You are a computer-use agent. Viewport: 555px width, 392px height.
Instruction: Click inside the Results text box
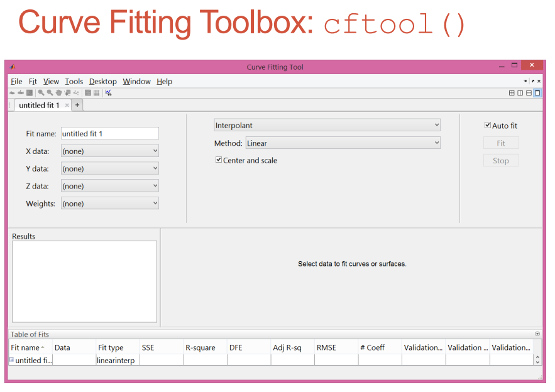(84, 281)
